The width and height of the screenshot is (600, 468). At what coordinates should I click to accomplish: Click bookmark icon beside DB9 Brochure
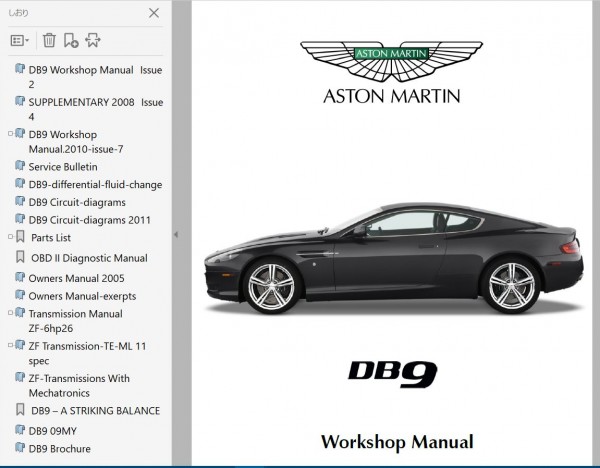(x=20, y=447)
